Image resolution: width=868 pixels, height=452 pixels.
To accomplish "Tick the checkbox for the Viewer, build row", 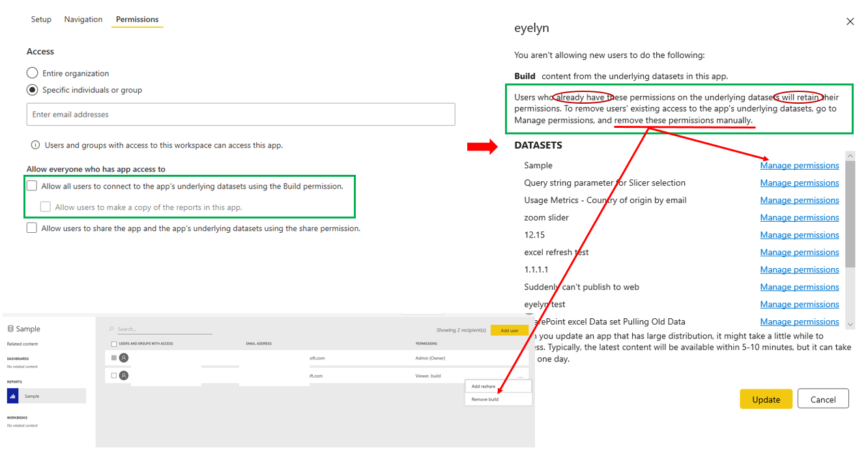I will (114, 376).
